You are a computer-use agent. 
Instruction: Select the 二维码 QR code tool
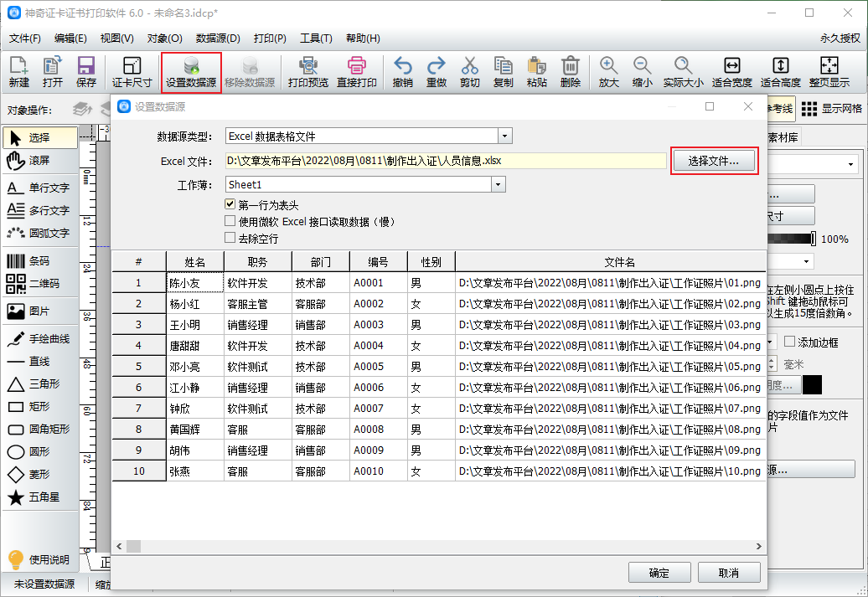(x=39, y=284)
